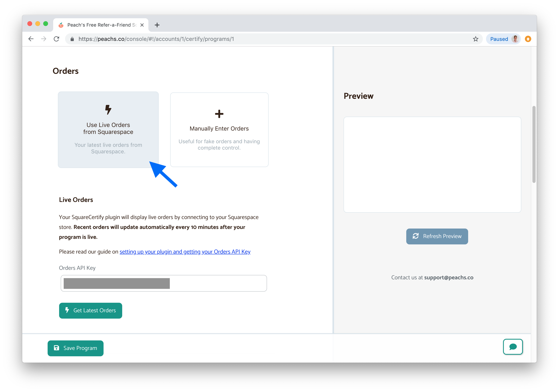Refresh the preview panel
Screen dimensions: 559x392
coord(437,236)
